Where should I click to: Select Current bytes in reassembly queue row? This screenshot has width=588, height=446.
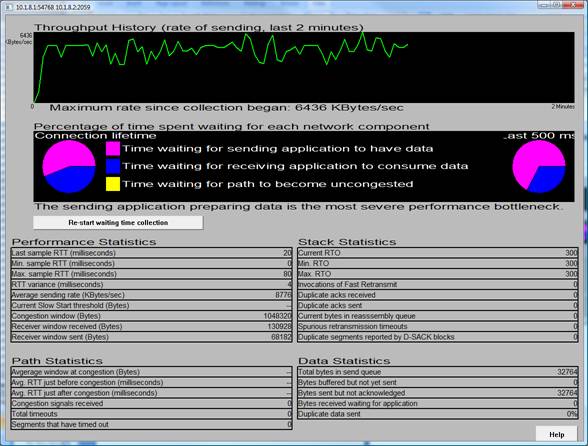click(438, 316)
